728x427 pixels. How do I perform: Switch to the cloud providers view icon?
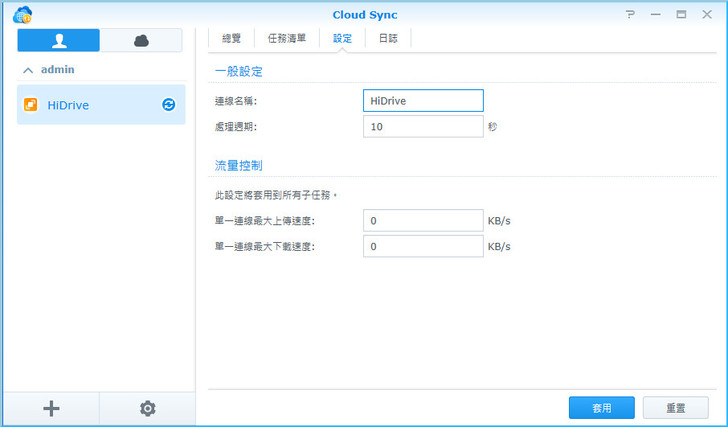(141, 40)
